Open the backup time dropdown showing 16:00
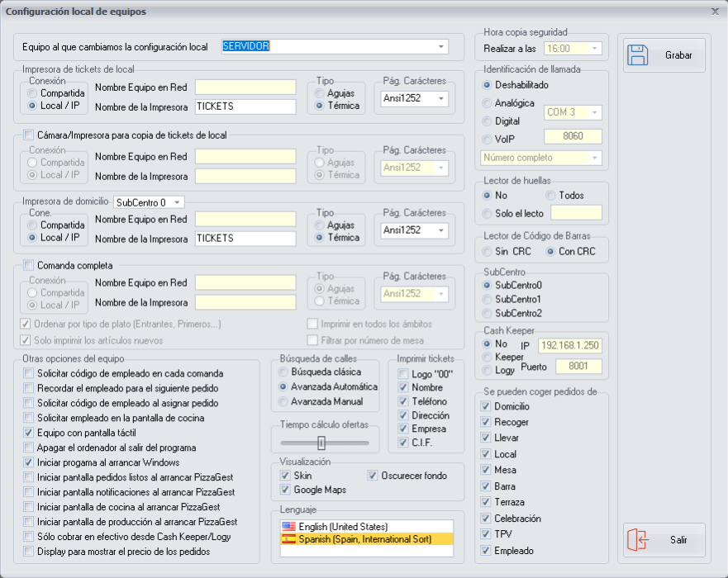This screenshot has width=728, height=578. (x=592, y=47)
